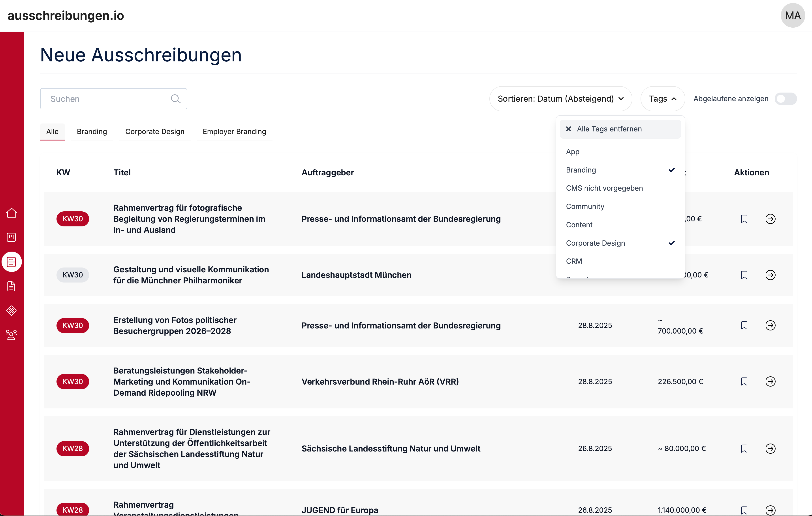Open the document icon in sidebar

(11, 286)
